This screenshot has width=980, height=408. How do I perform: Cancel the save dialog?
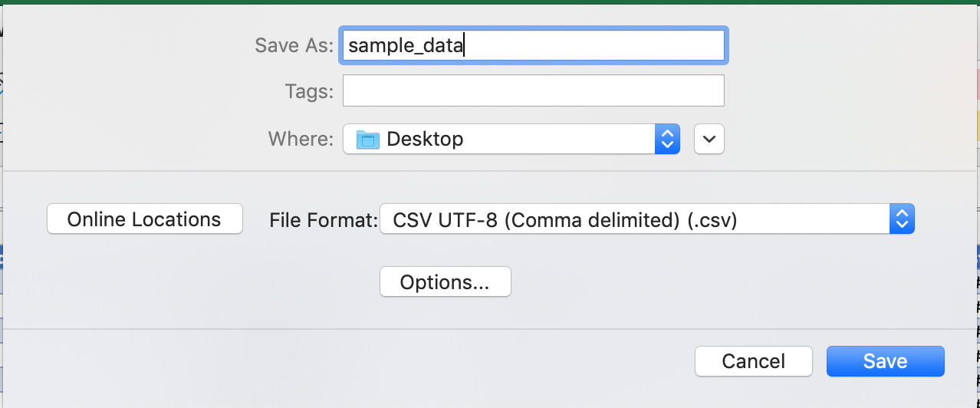click(754, 361)
